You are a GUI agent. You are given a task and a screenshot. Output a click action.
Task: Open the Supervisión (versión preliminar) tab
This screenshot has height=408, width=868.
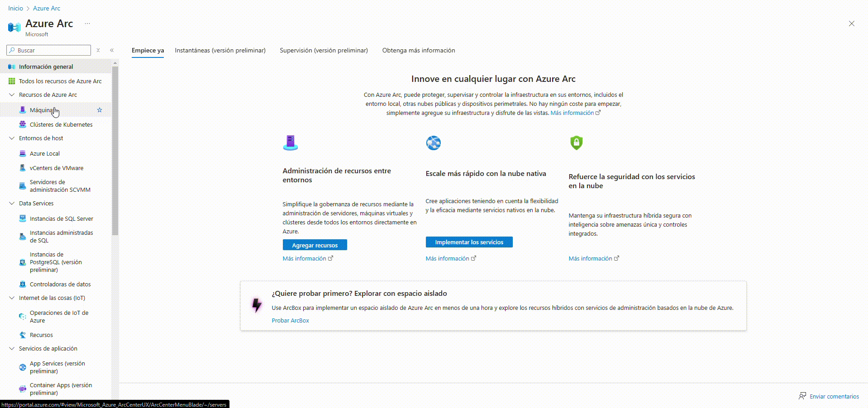pyautogui.click(x=324, y=50)
